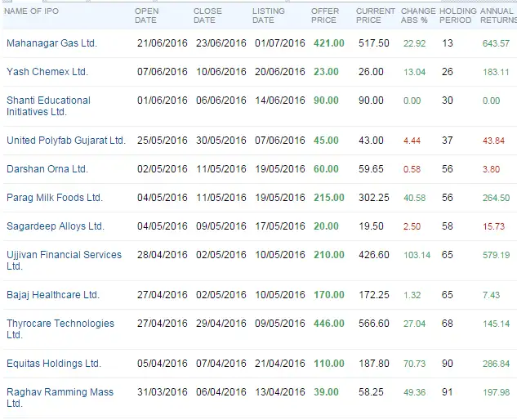Select Ujjivan Financial Services Ltd. link
The height and width of the screenshot is (420, 517).
(64, 261)
